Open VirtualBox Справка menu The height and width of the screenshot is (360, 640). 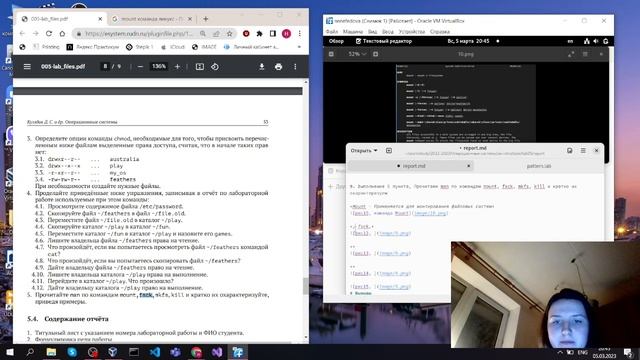pyautogui.click(x=440, y=31)
